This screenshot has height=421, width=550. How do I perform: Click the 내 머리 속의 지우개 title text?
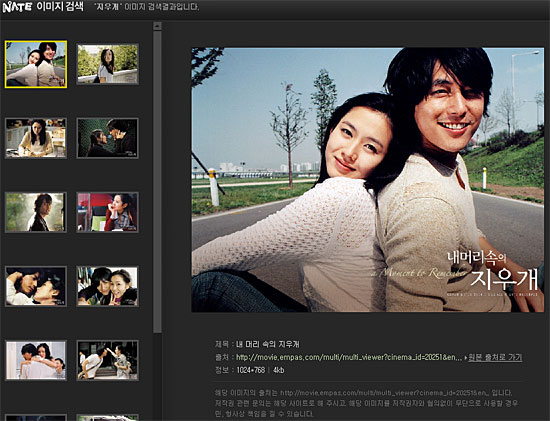click(268, 344)
